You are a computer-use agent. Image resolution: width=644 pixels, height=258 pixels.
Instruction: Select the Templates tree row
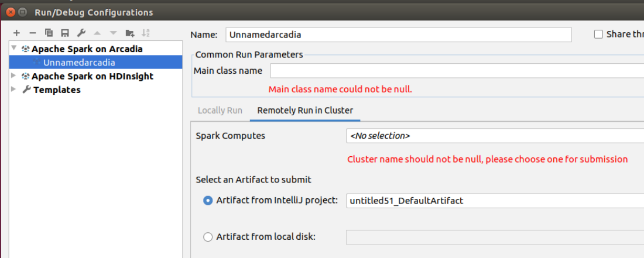click(95, 90)
